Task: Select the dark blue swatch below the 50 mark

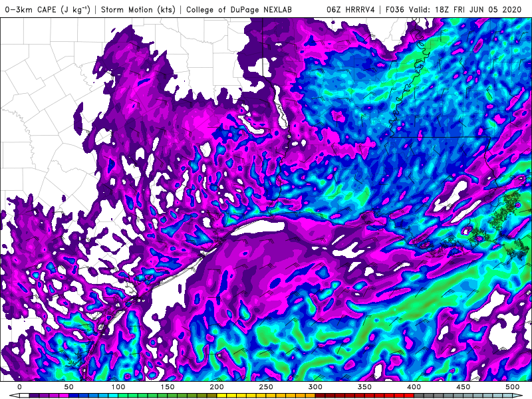Action: point(74,396)
